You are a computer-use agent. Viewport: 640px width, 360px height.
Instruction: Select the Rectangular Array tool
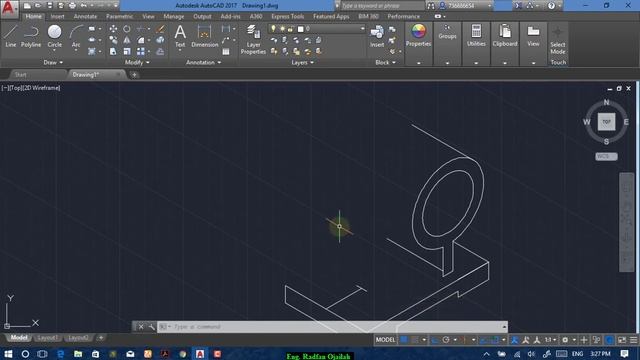141,51
